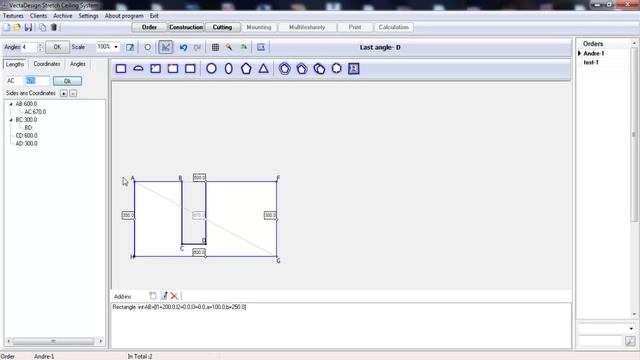
Task: Select the CD:600.0 tree item
Action: click(27, 136)
